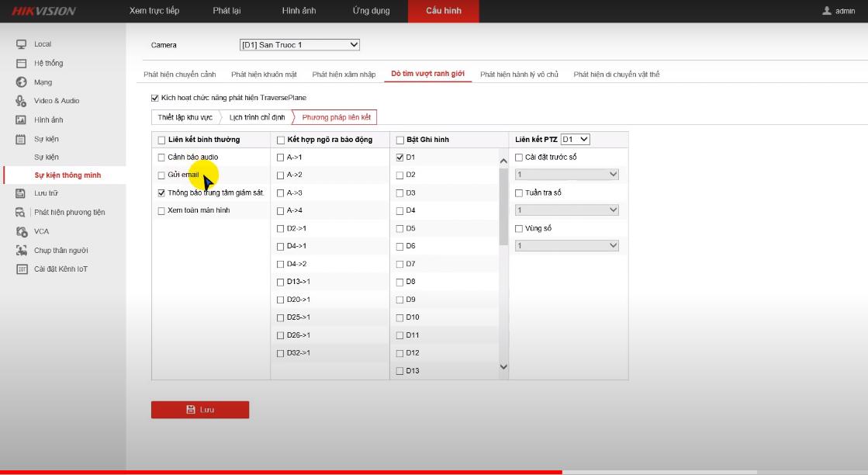The width and height of the screenshot is (868, 475).
Task: Tick the Cảnh báo audio checkbox
Action: 161,158
